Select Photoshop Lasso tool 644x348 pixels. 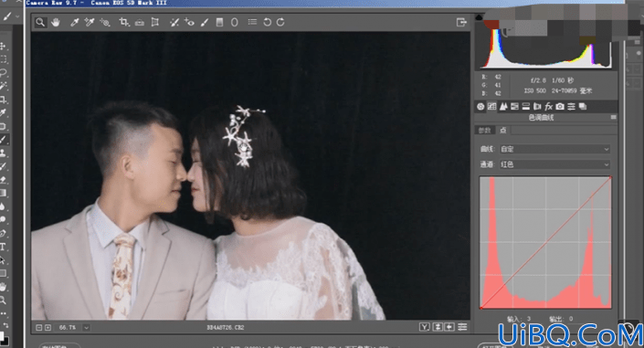(4, 73)
